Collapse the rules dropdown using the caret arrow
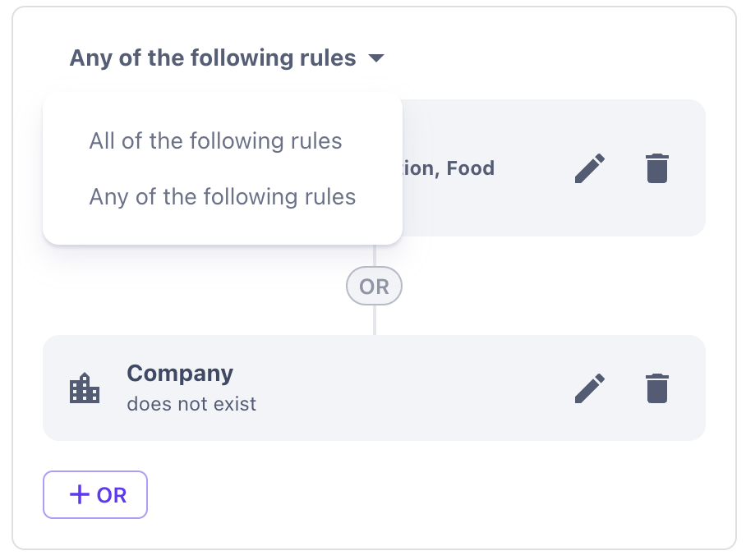This screenshot has height=560, width=746. pos(376,59)
